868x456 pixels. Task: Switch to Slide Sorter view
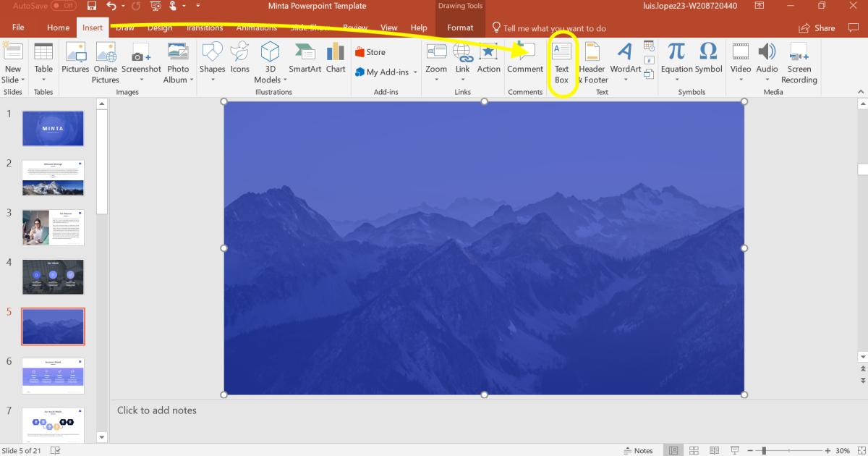693,449
